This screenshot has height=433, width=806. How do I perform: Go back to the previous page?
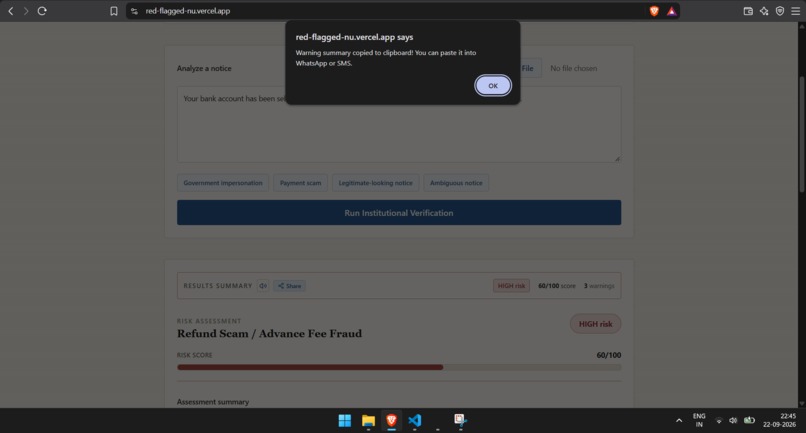click(x=10, y=11)
